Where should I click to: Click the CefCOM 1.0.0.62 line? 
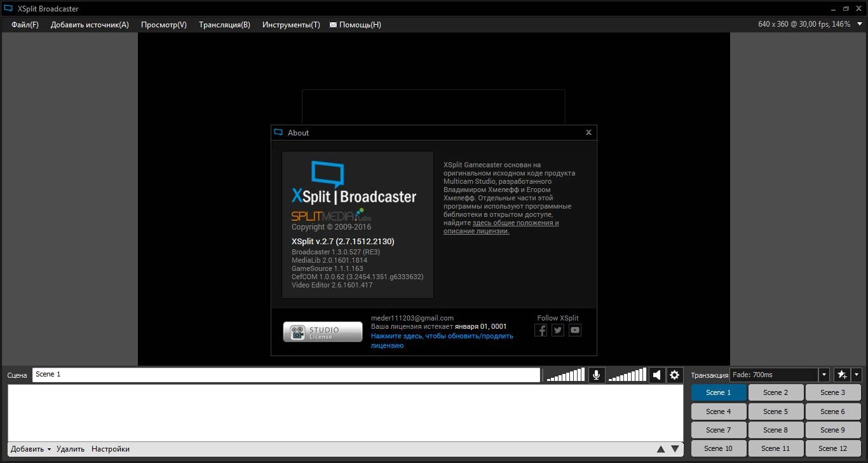click(x=358, y=277)
